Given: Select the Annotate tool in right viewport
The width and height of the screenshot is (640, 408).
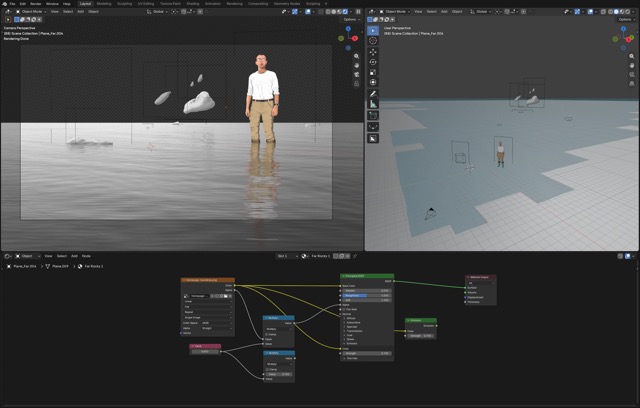Looking at the screenshot, I should 373,94.
